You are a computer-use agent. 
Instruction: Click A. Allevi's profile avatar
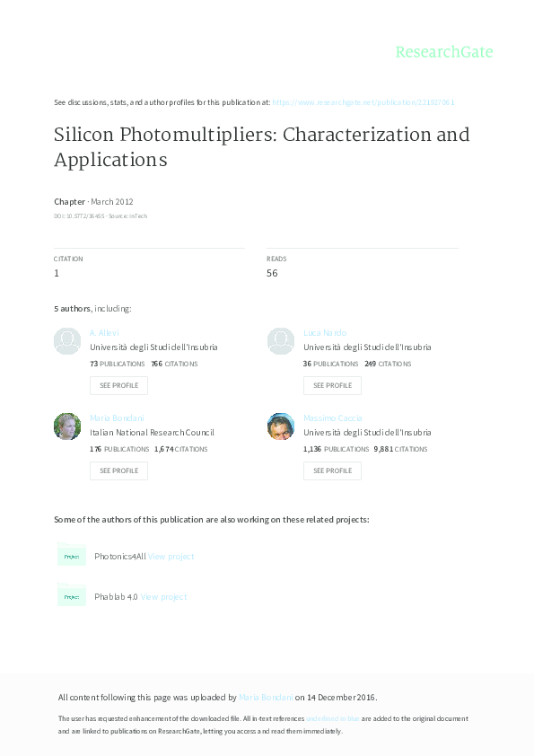(x=67, y=341)
